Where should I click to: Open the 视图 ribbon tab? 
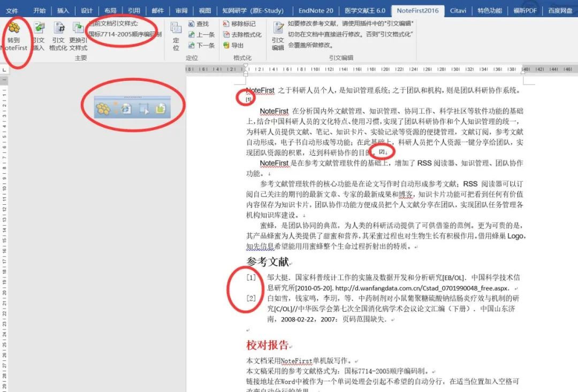[x=204, y=11]
